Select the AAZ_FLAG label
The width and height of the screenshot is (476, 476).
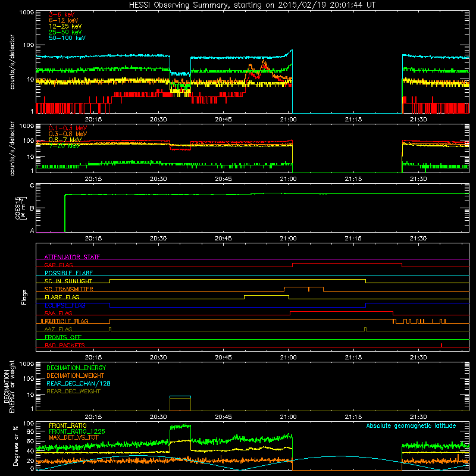pyautogui.click(x=58, y=329)
